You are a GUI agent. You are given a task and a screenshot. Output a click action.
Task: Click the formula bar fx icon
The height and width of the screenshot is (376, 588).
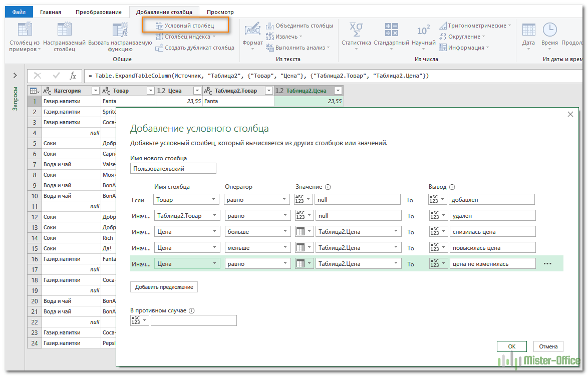pyautogui.click(x=73, y=76)
